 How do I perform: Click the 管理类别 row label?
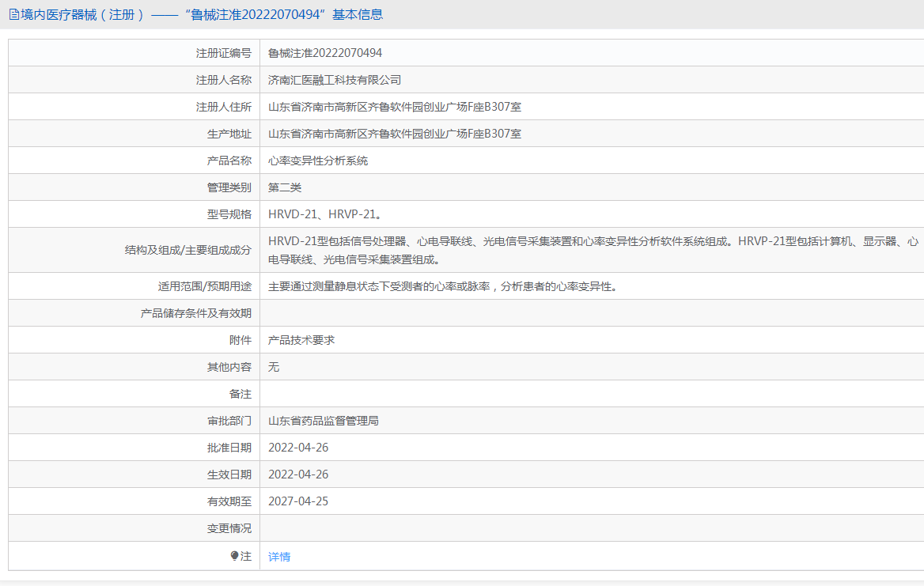tap(229, 188)
